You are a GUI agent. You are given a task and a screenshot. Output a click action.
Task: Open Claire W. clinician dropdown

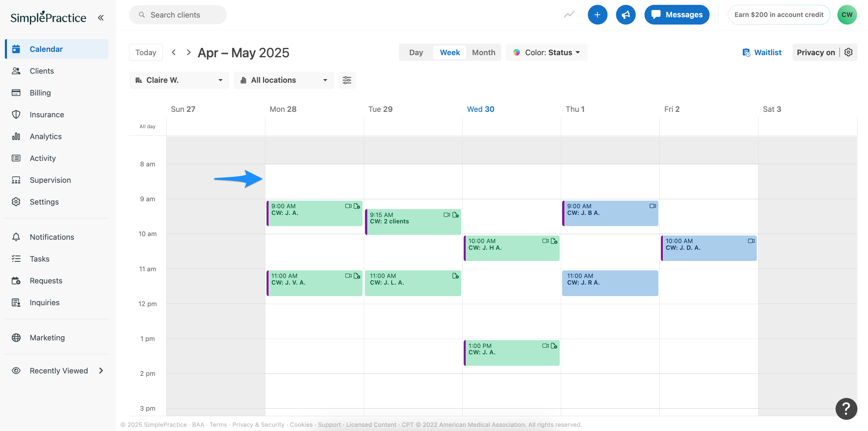click(x=179, y=80)
